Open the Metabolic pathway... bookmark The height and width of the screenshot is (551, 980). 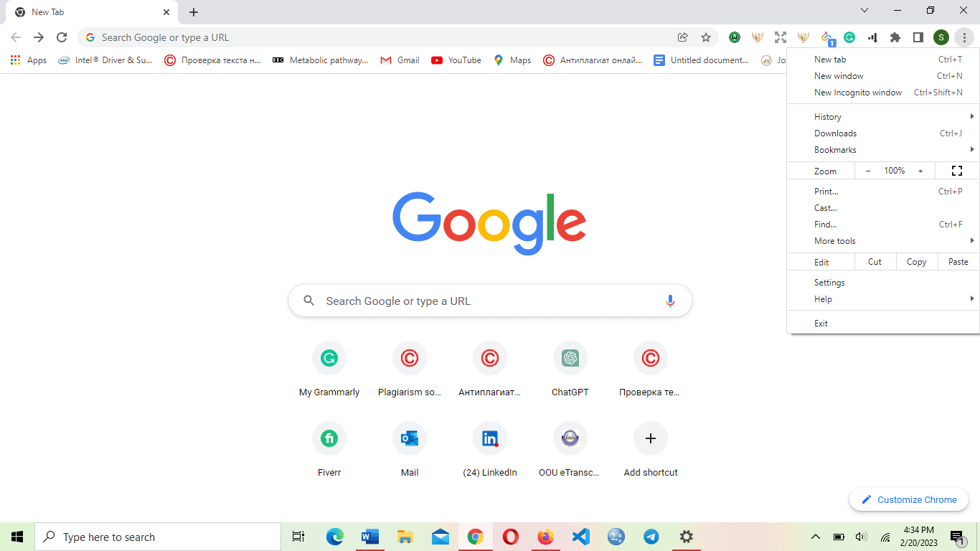pyautogui.click(x=321, y=60)
